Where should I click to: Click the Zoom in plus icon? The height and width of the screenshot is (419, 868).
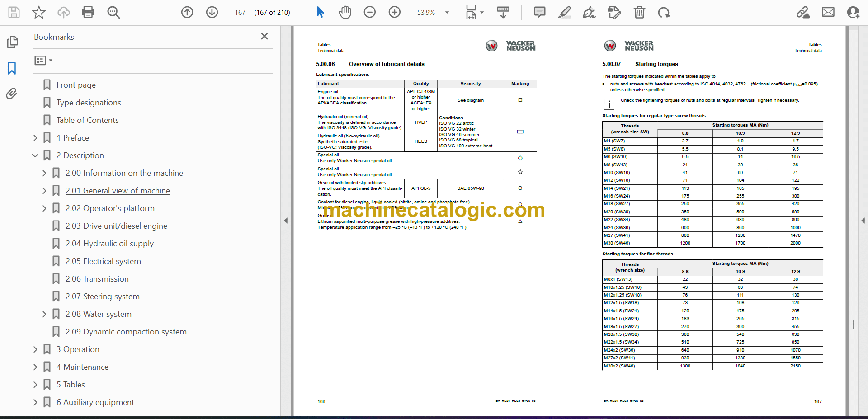coord(395,12)
